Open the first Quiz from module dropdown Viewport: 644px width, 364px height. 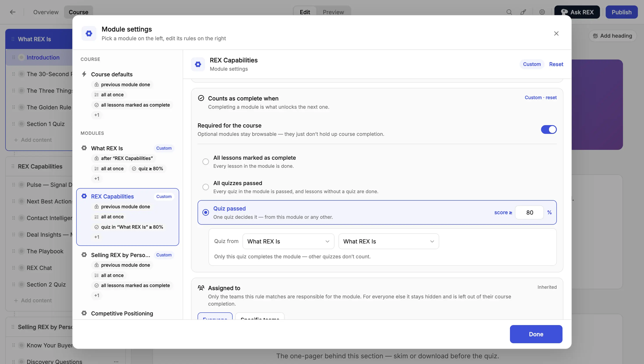[288, 241]
